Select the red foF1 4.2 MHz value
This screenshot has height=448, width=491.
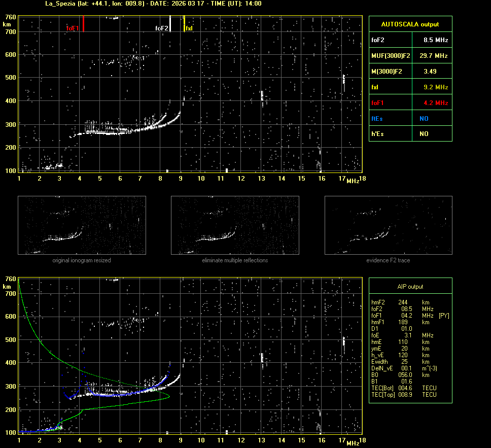[x=435, y=103]
